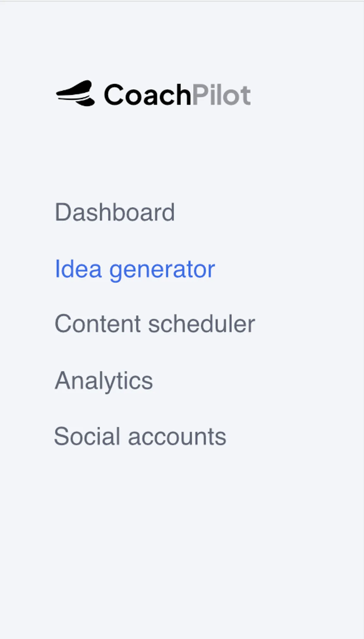364x639 pixels.
Task: Click the gray 'Pilot' part of the logo
Action: 221,95
